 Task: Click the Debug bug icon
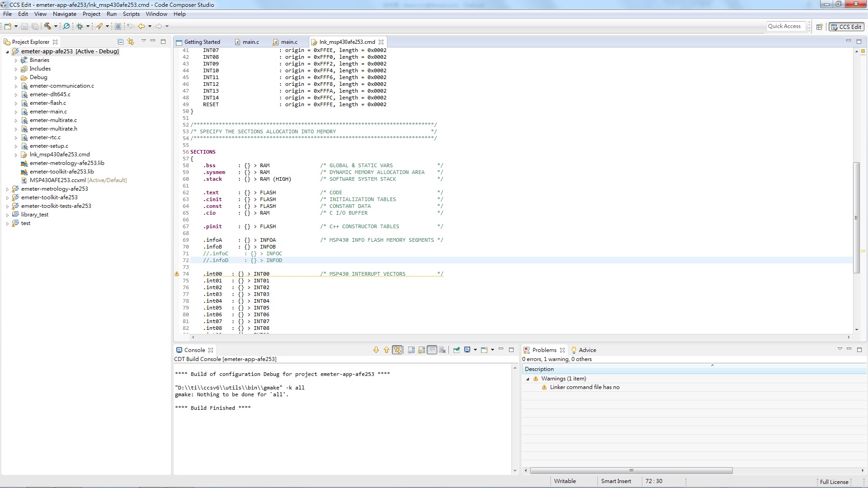click(x=80, y=26)
